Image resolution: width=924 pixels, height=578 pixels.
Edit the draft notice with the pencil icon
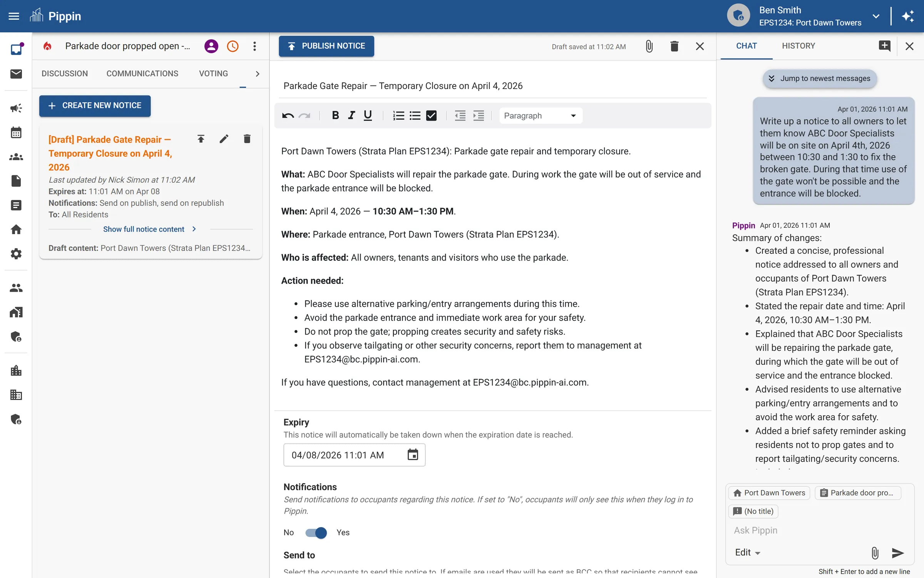(x=224, y=139)
